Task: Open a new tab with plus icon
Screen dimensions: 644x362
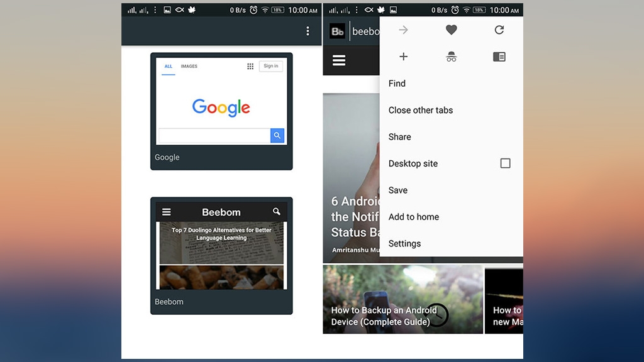Action: point(403,57)
